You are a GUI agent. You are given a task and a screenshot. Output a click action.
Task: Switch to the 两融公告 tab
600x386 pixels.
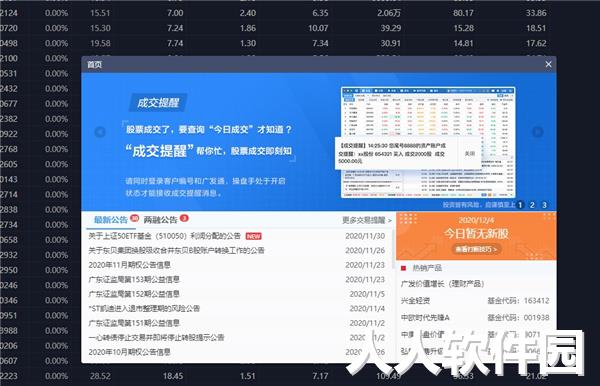click(160, 220)
